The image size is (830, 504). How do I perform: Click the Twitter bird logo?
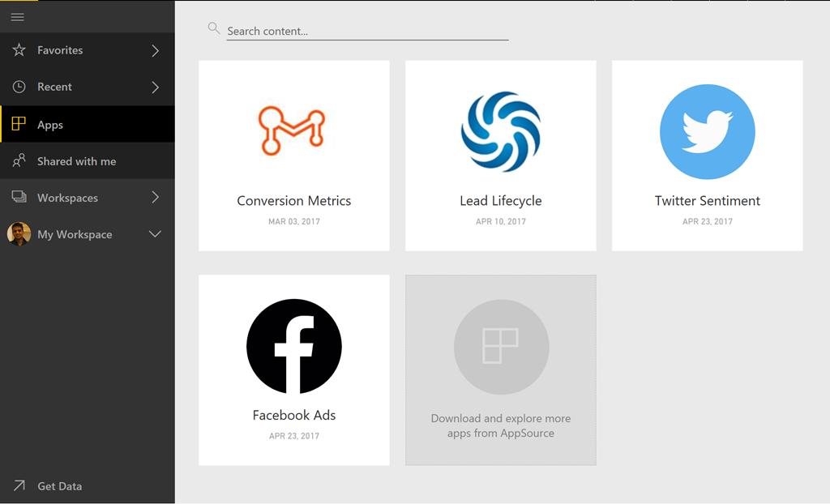coord(707,131)
